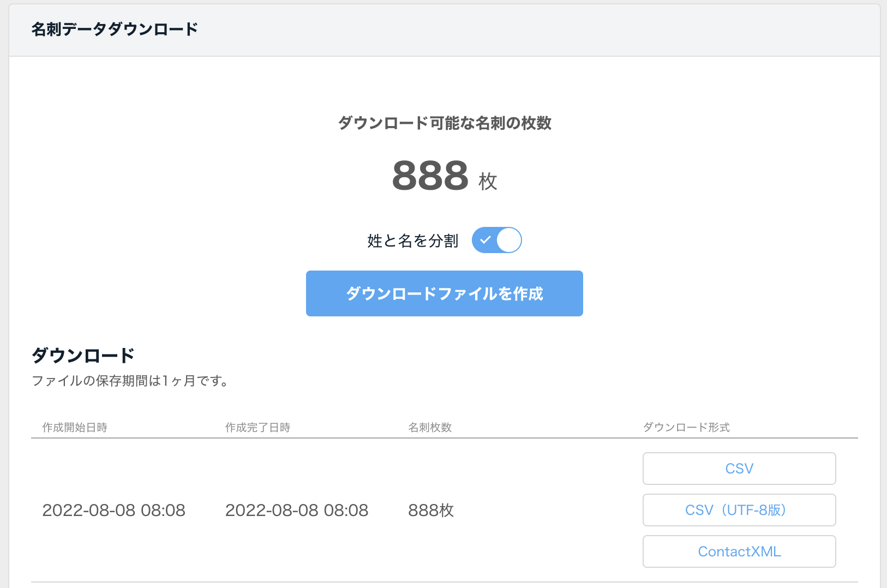Screen dimensions: 887x588
Task: Click the ファイルの保存期間 note text
Action: [130, 381]
